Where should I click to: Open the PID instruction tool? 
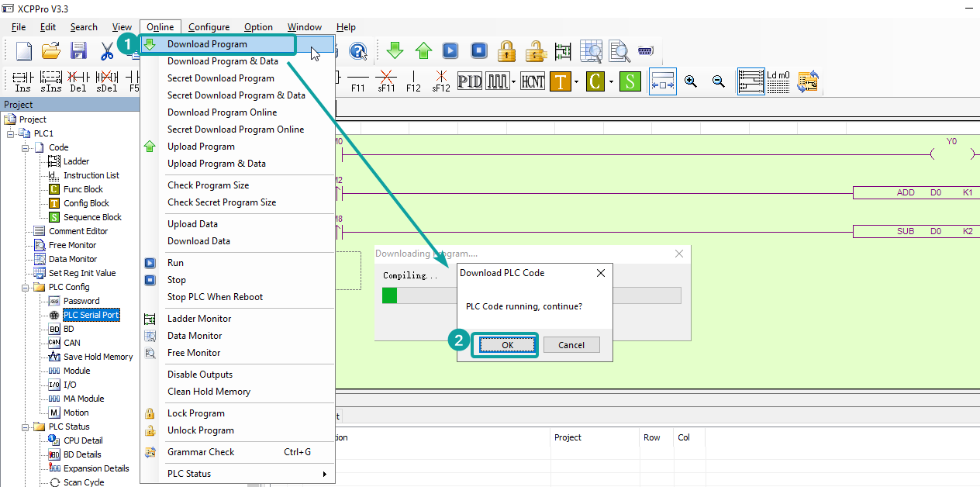click(x=470, y=81)
